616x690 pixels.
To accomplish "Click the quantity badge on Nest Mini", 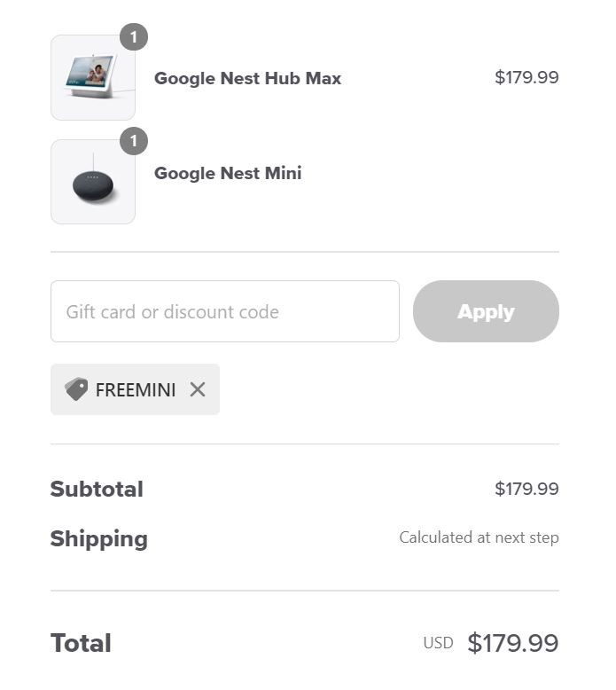I will tap(134, 141).
